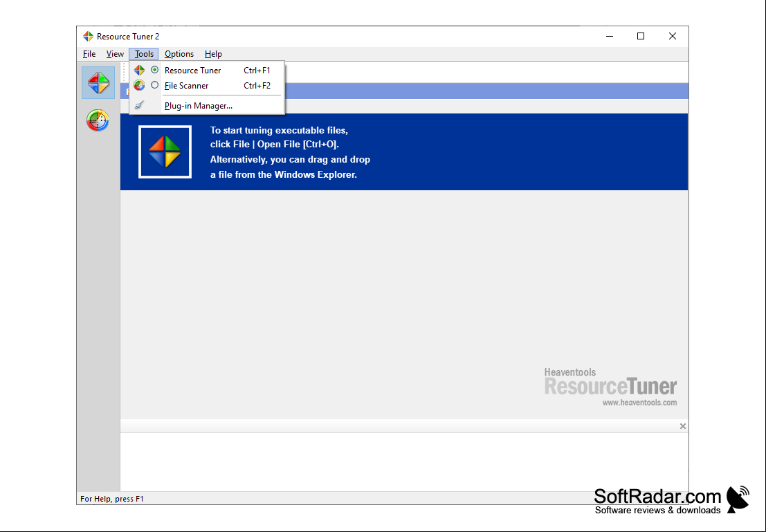This screenshot has height=532, width=766.
Task: Click 'Resource Tuner 2' window title text
Action: tap(128, 37)
